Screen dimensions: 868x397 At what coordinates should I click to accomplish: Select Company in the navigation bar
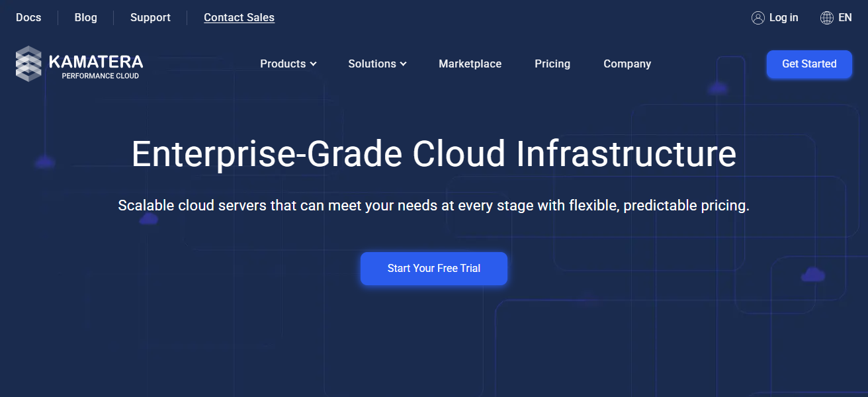click(627, 64)
